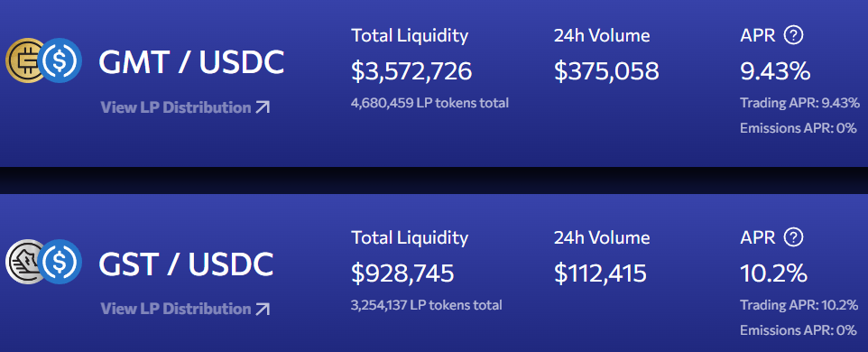The height and width of the screenshot is (352, 868).
Task: Click the USDC icon in GST pair
Action: tap(60, 263)
